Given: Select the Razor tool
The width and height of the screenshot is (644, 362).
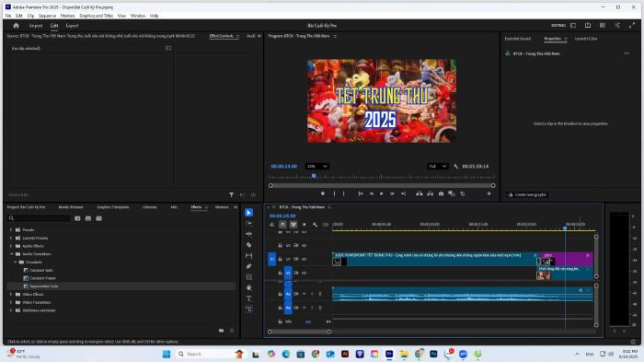Looking at the screenshot, I should [x=249, y=245].
